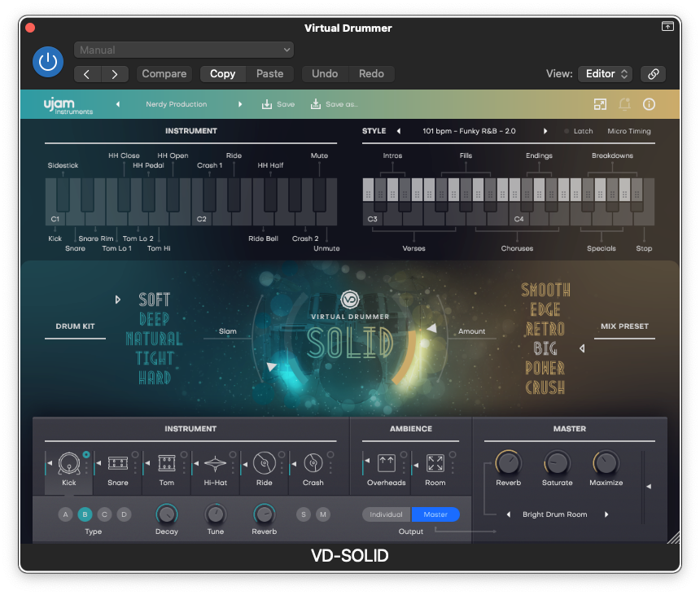The height and width of the screenshot is (595, 700).
Task: Click the master Reverb knob
Action: click(x=509, y=463)
